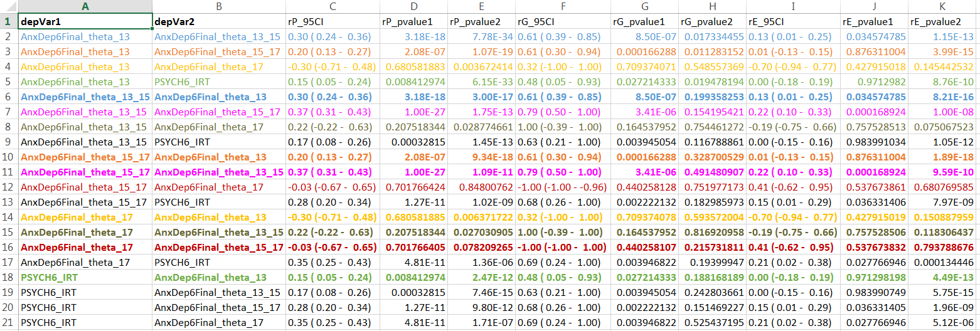
Task: Click the depVar2 header cell
Action: pos(218,22)
